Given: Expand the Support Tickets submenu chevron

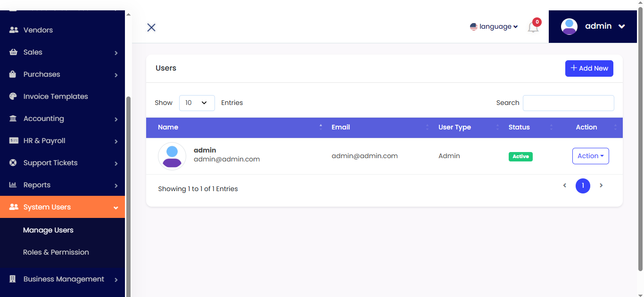Looking at the screenshot, I should [x=116, y=163].
